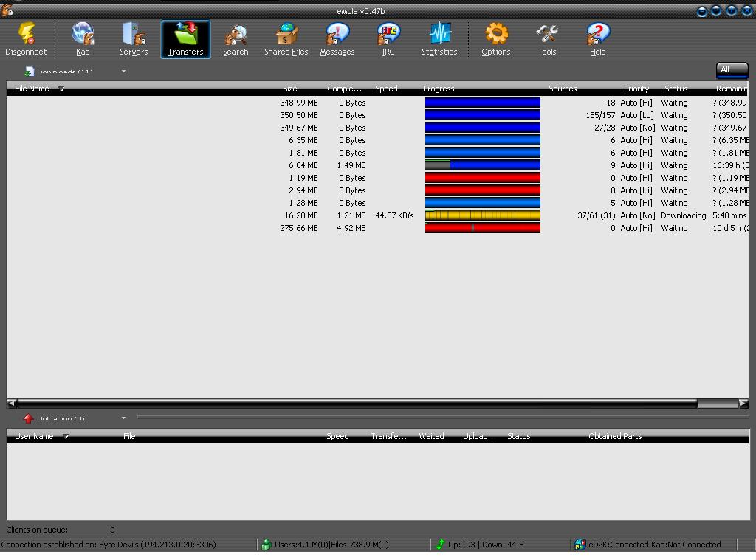Viewport: 756px width, 560px height.
Task: Sort downloads by Speed column header
Action: [x=386, y=89]
